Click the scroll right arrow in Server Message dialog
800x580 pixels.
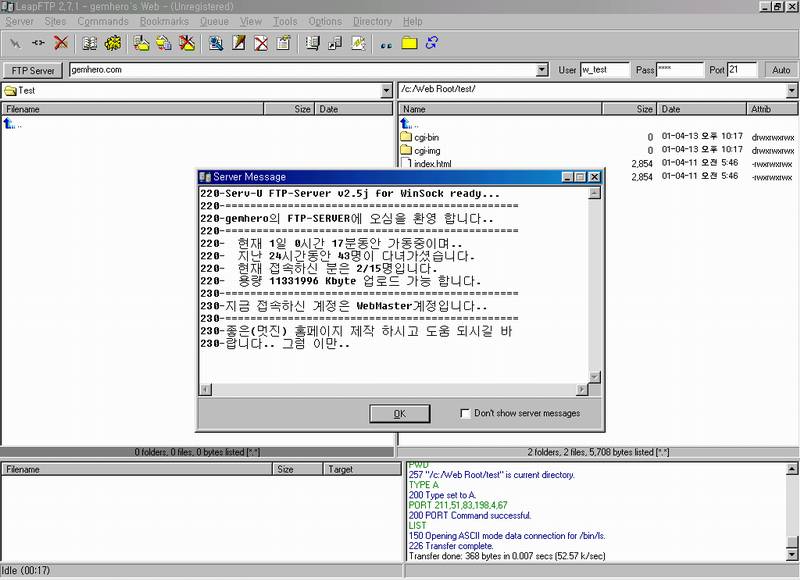582,390
